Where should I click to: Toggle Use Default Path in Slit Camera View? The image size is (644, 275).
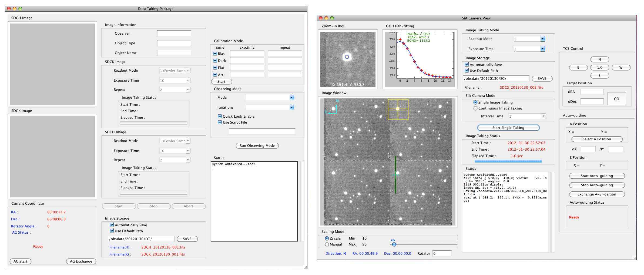467,70
